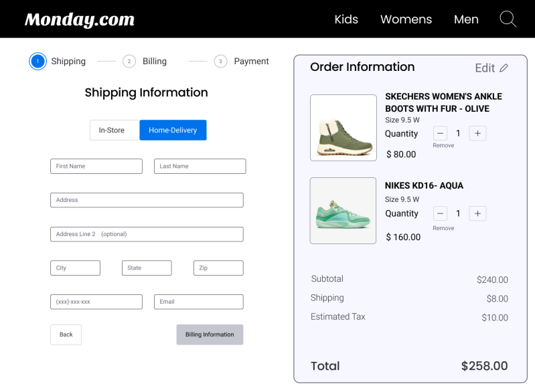Jump to the Payment step circle
The height and width of the screenshot is (392, 535).
[x=220, y=62]
